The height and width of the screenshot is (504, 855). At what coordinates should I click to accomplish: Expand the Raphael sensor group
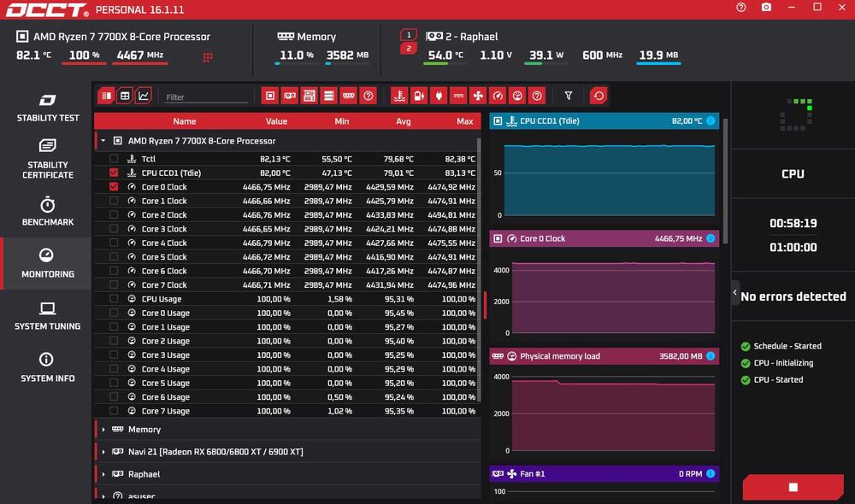pyautogui.click(x=103, y=474)
